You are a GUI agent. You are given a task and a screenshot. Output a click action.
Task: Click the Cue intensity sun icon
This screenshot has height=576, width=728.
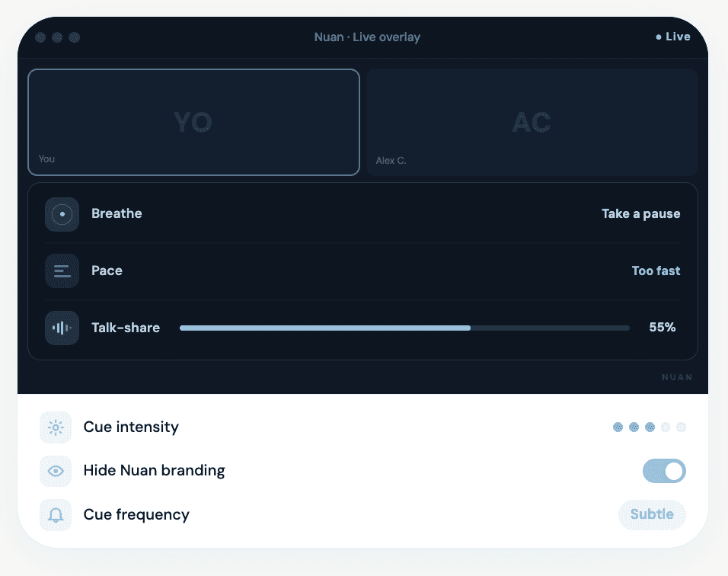tap(55, 427)
